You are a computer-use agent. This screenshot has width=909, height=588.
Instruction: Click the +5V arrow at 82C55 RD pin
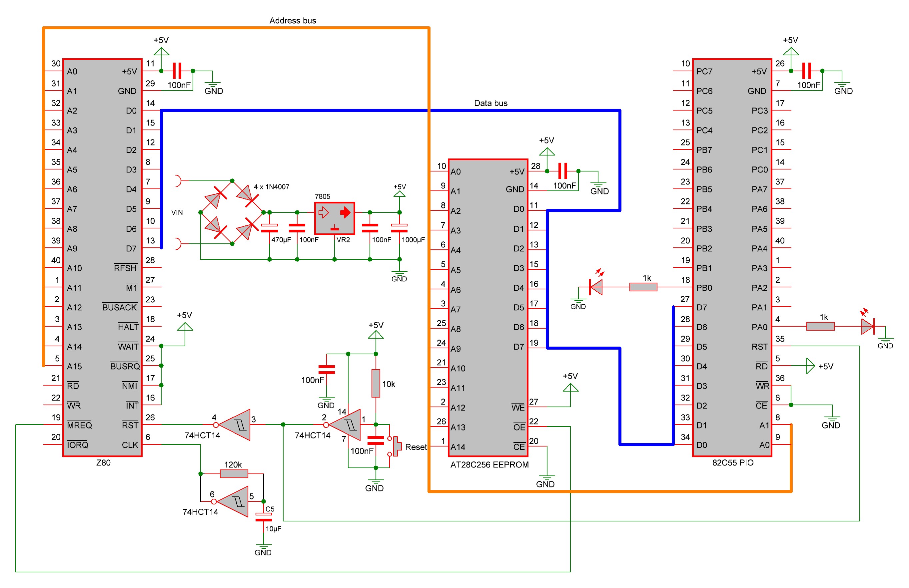[x=810, y=366]
